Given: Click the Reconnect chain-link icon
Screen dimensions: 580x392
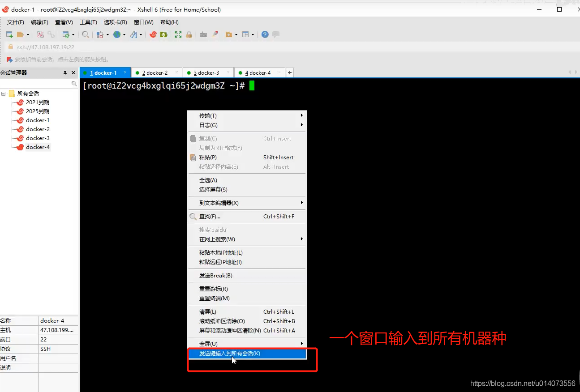Looking at the screenshot, I should [x=51, y=34].
